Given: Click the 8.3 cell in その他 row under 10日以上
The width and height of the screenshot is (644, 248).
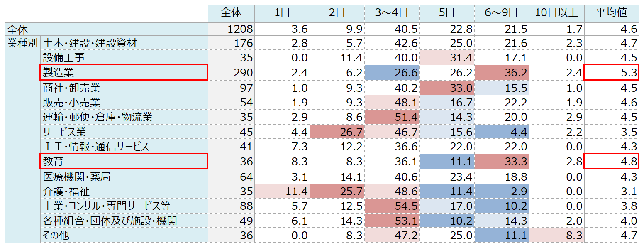Looking at the screenshot, I should point(556,236).
